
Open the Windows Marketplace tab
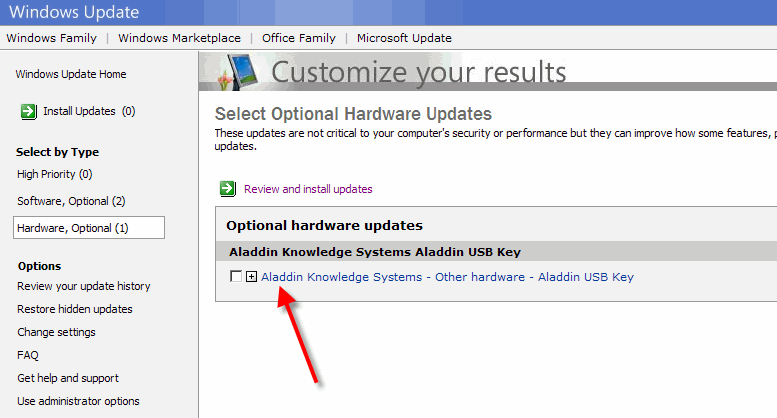[179, 38]
